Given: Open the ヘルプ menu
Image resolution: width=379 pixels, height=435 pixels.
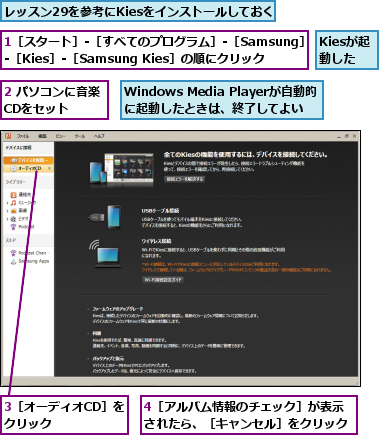Looking at the screenshot, I should pos(99,136).
